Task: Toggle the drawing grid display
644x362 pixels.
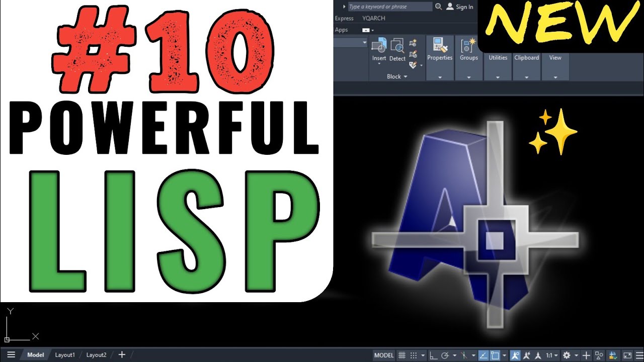Action: coord(402,355)
